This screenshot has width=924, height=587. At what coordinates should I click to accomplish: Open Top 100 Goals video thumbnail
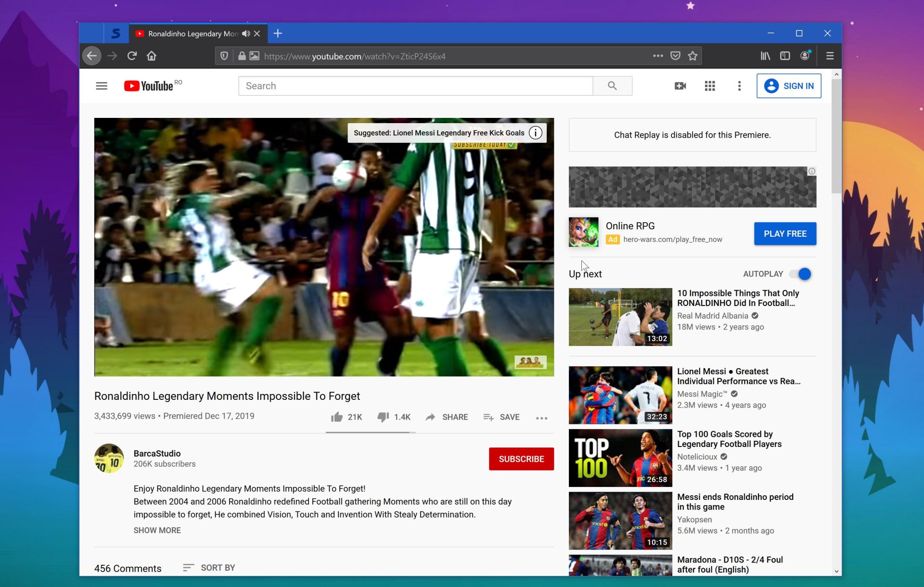coord(620,458)
